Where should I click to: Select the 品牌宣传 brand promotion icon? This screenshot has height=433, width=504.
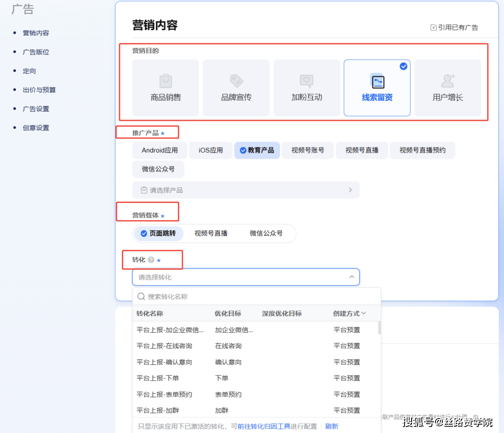(x=236, y=80)
